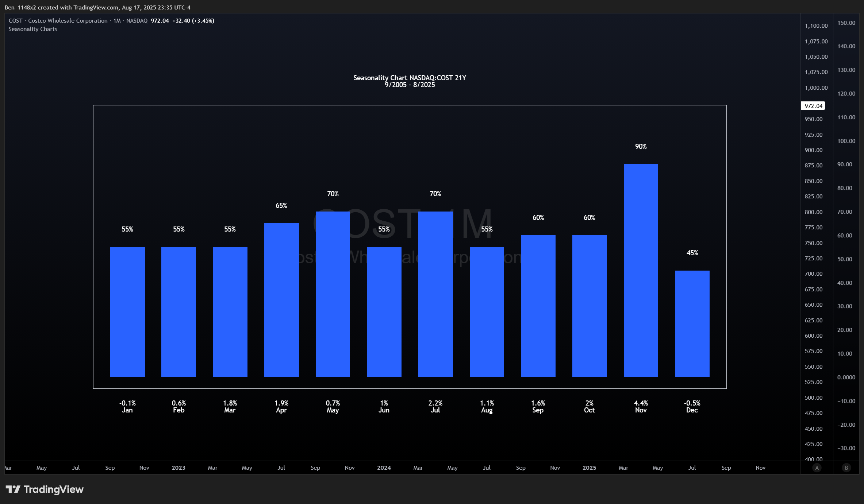Toggle the A auto-scale button
The width and height of the screenshot is (864, 504).
(817, 468)
